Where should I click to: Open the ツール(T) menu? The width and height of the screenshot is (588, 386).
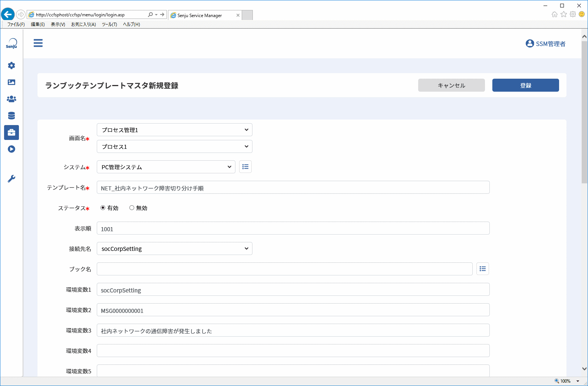tap(109, 24)
